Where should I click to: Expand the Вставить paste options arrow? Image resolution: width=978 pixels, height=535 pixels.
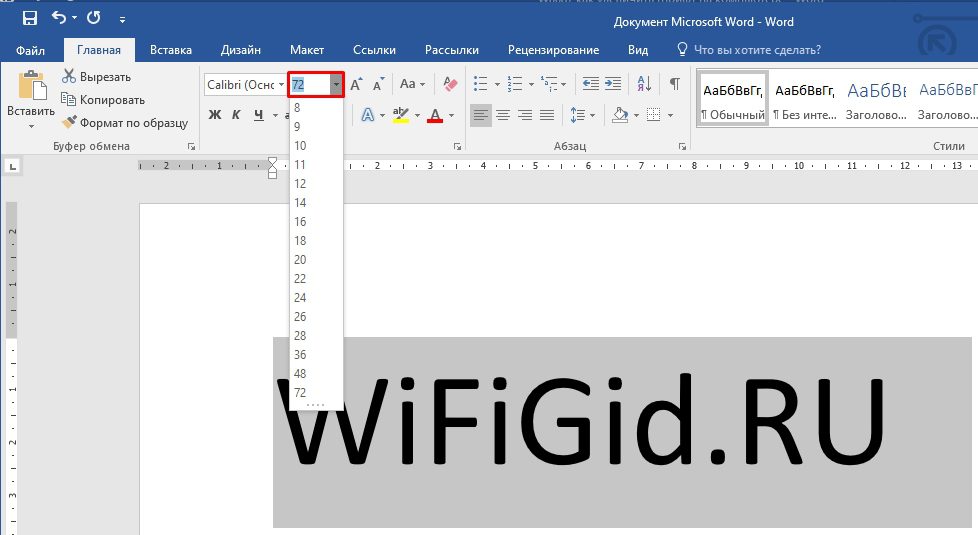(x=31, y=126)
